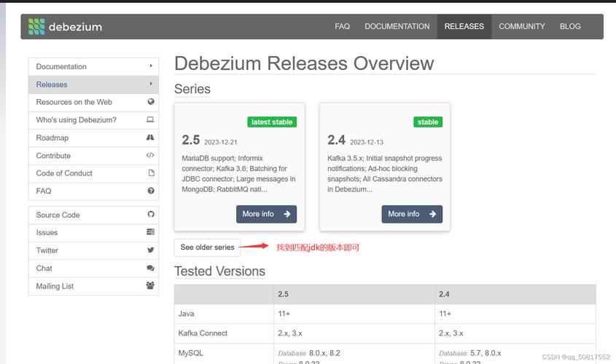The height and width of the screenshot is (364, 616).
Task: Click the Twitter bird icon
Action: point(150,250)
